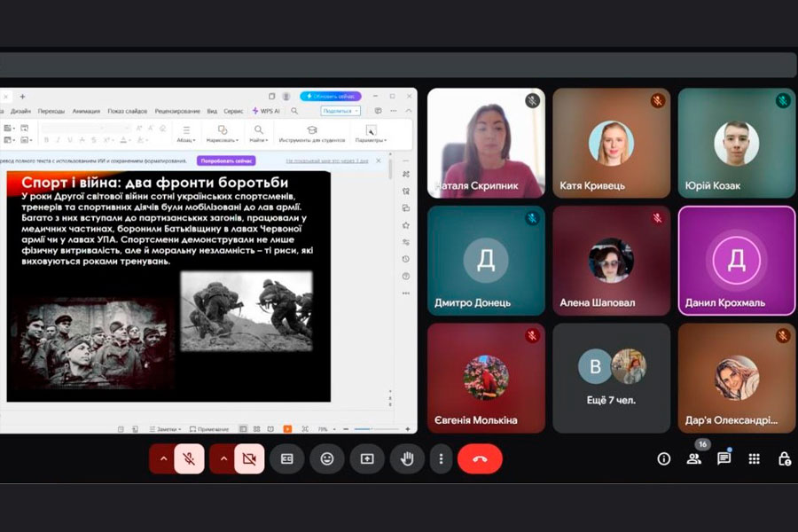
Task: Expand video settings arrow beside camera
Action: pyautogui.click(x=223, y=458)
